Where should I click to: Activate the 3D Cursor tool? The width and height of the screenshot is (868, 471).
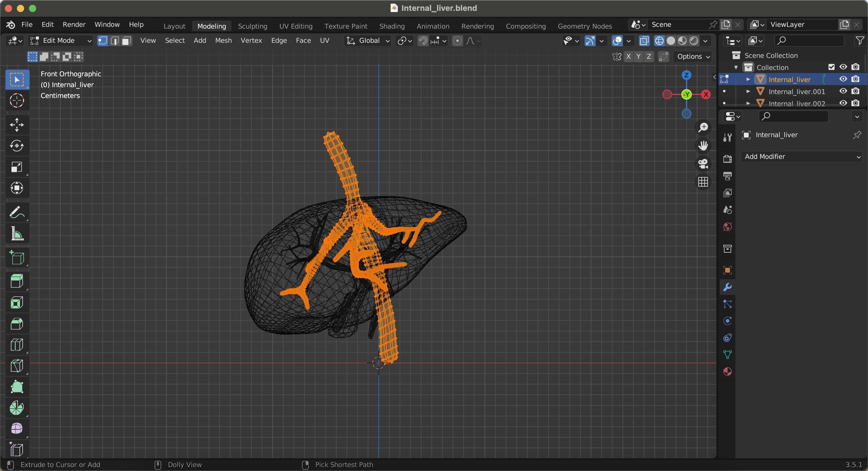click(x=17, y=100)
